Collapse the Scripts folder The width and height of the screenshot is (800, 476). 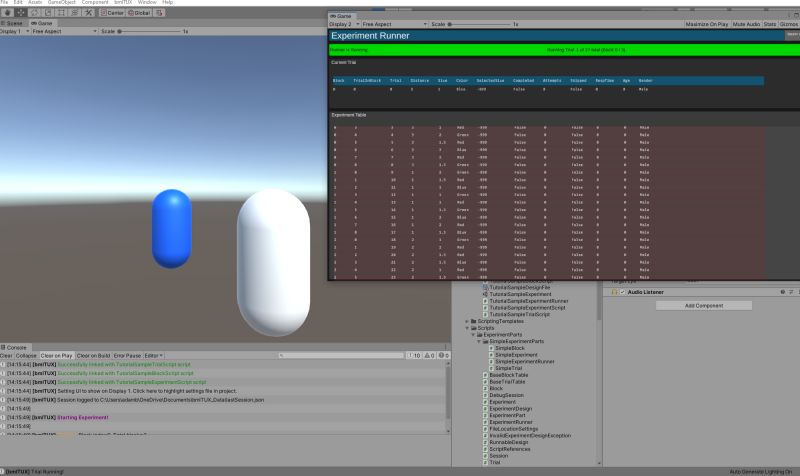tap(467, 328)
